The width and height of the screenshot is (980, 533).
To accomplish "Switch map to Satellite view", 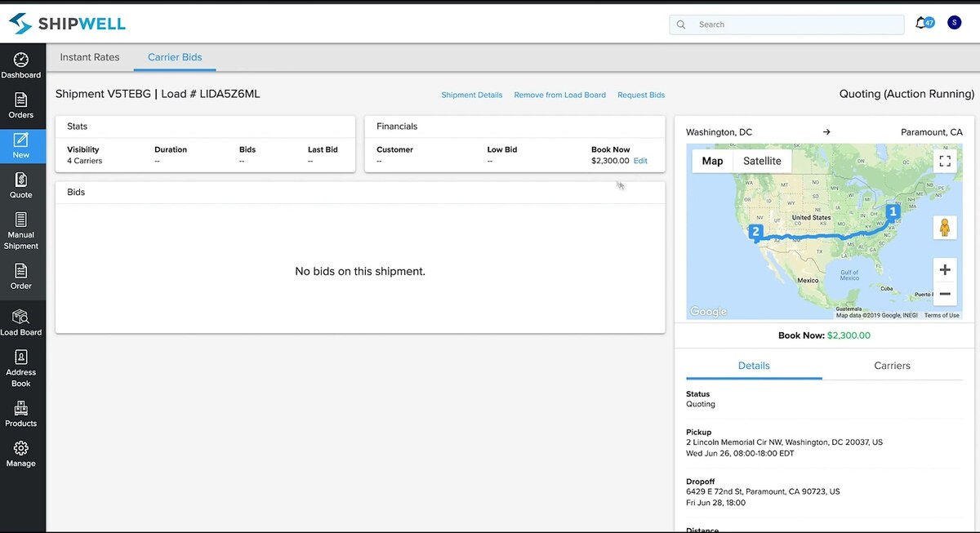I will [x=762, y=161].
